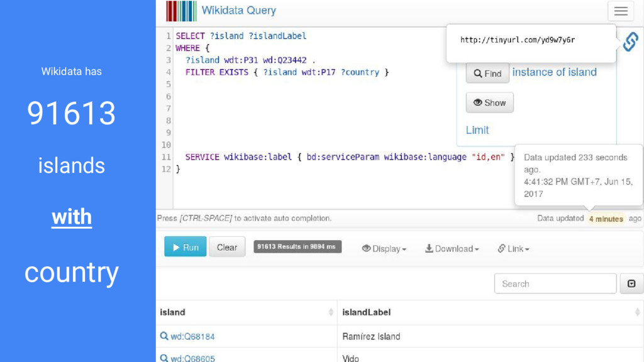Click the sort arrows on the islandLabel column
This screenshot has width=644, height=362.
click(x=637, y=312)
